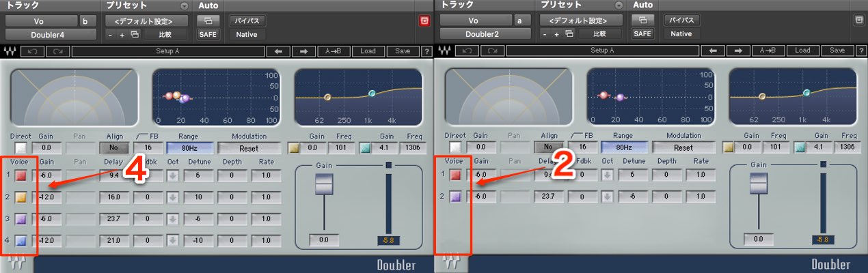This screenshot has height=273, width=868.
Task: Click output Gain fader handle in Doubler4
Action: pyautogui.click(x=323, y=183)
